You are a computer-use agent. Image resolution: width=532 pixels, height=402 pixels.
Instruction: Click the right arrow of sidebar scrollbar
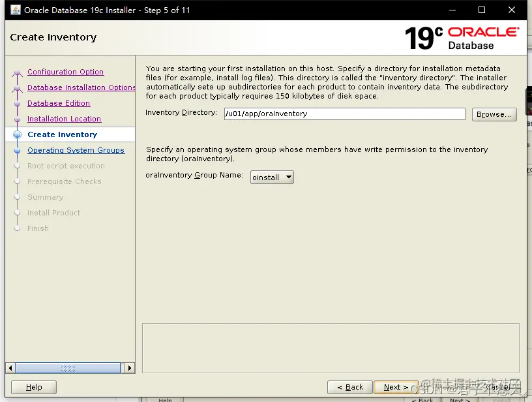point(129,368)
